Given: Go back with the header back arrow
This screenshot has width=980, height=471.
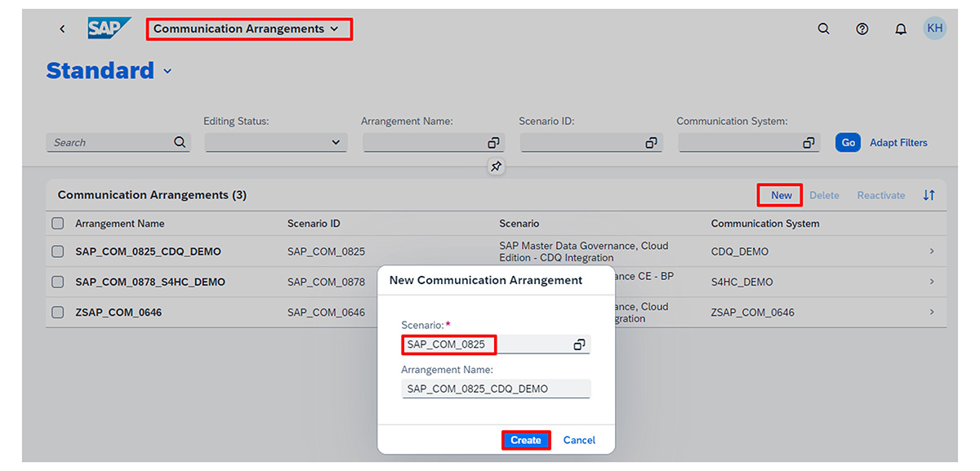Looking at the screenshot, I should (62, 29).
